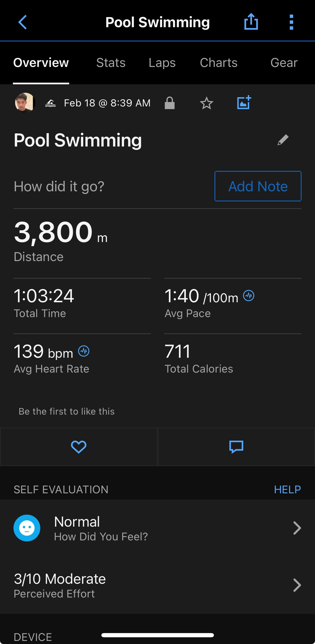The image size is (315, 644).
Task: Click the Add Note button
Action: (x=258, y=186)
